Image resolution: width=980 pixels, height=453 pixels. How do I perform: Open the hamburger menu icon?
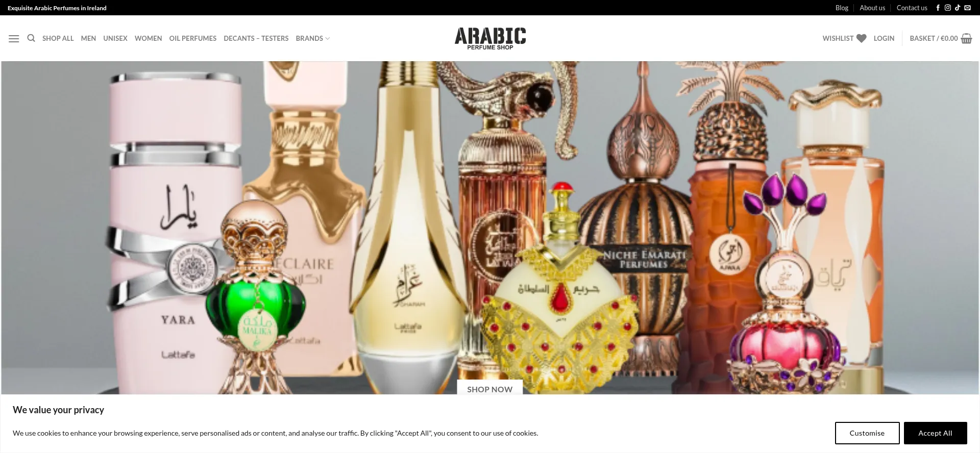[14, 39]
